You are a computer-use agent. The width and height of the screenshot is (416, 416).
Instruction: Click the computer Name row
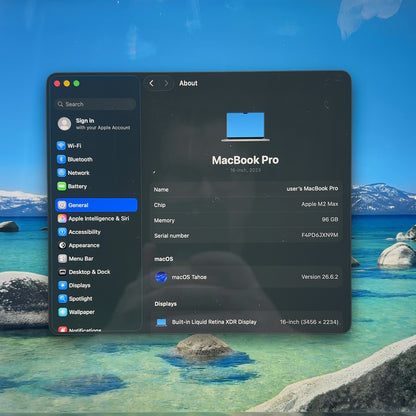246,189
